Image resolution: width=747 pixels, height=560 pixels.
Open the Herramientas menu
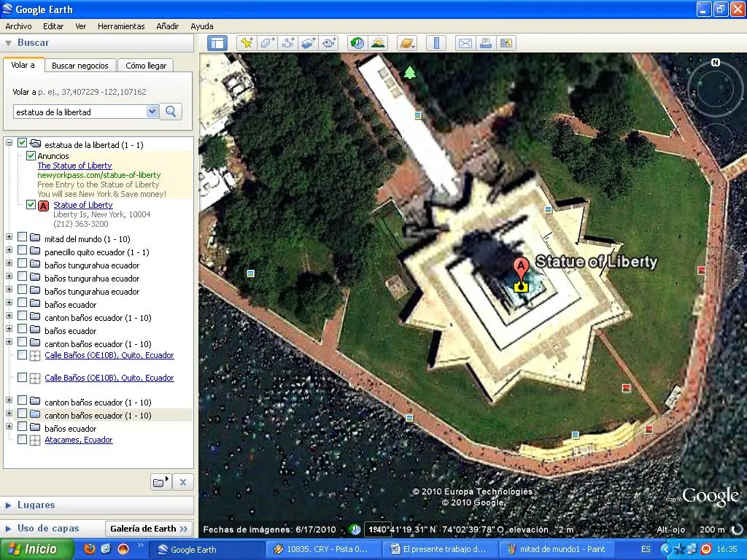tap(121, 26)
